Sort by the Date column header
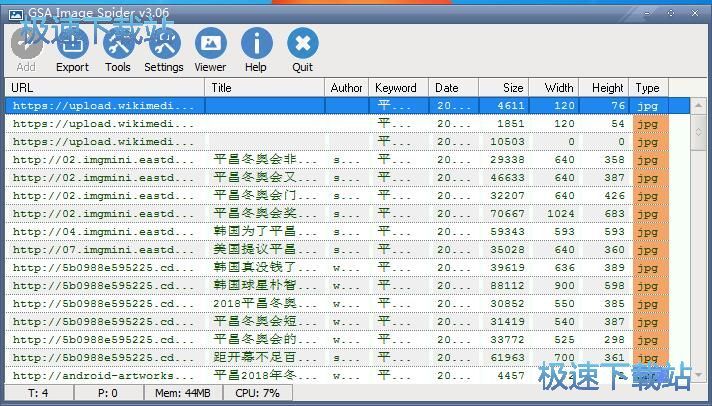The height and width of the screenshot is (406, 712). point(453,88)
